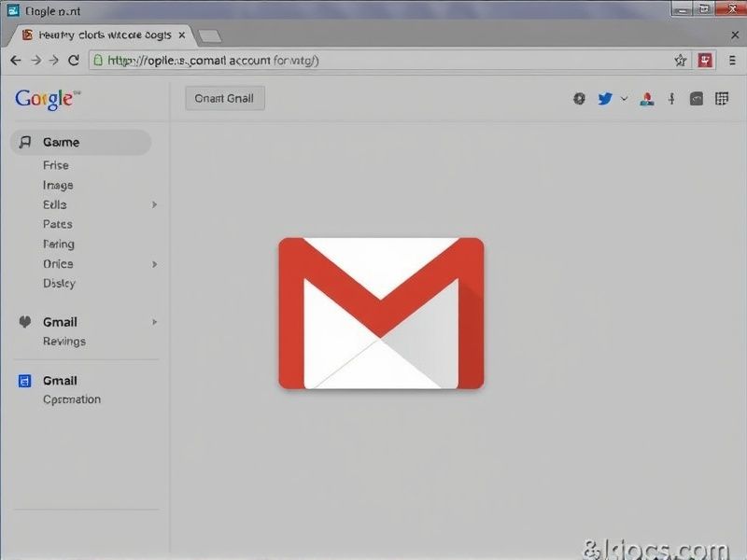This screenshot has height=560, width=747.
Task: Select the Gmail item with heart icon
Action: [60, 322]
